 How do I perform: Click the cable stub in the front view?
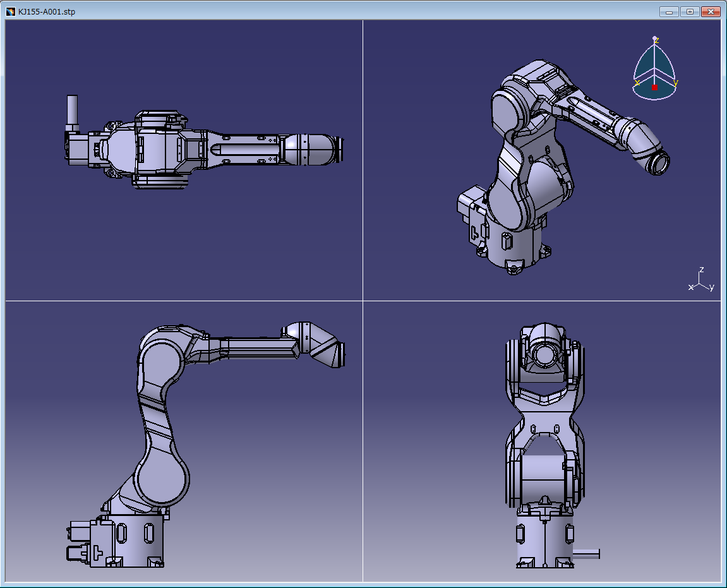pyautogui.click(x=587, y=553)
